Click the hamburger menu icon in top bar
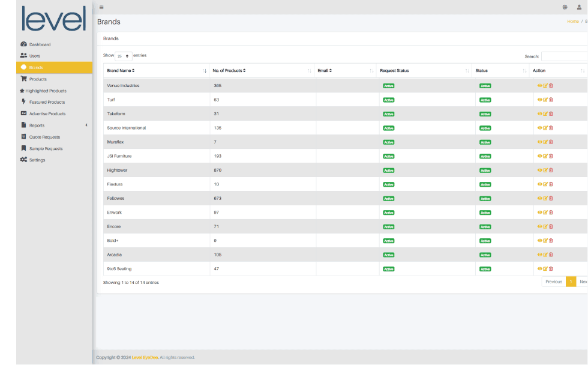Viewport: 588px width, 365px height. click(101, 7)
